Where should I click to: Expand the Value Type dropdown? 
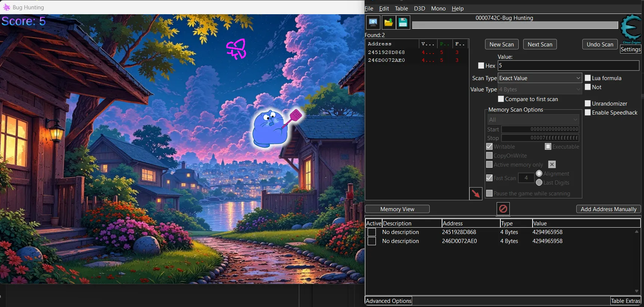(540, 89)
